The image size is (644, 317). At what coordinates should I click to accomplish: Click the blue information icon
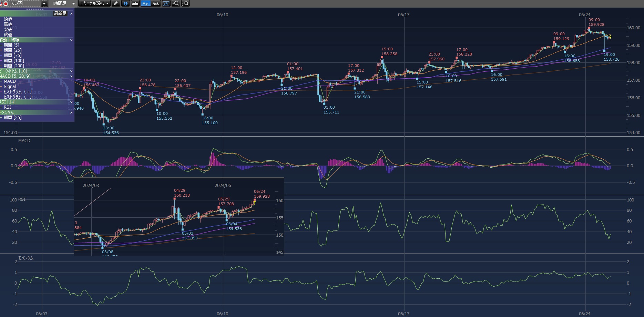pyautogui.click(x=125, y=3)
